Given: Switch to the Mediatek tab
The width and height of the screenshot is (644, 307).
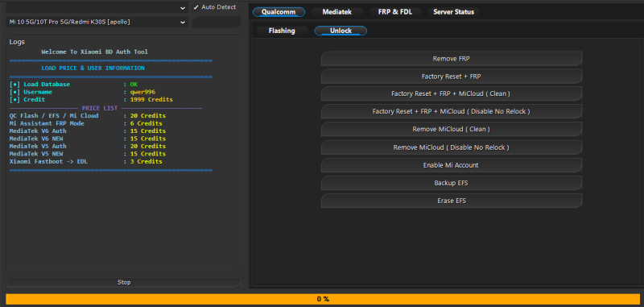Looking at the screenshot, I should 336,12.
